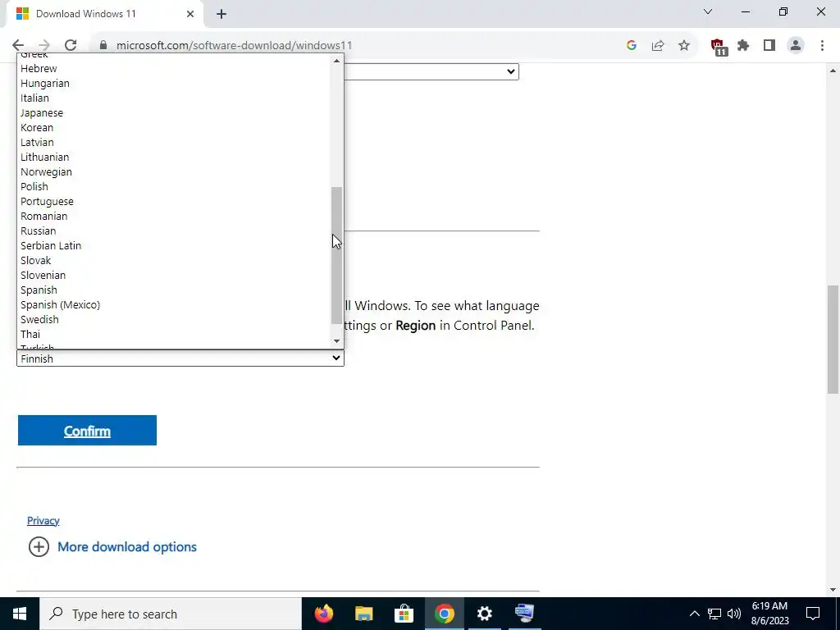This screenshot has width=840, height=630.
Task: Bookmark this tab with star
Action: tap(684, 46)
